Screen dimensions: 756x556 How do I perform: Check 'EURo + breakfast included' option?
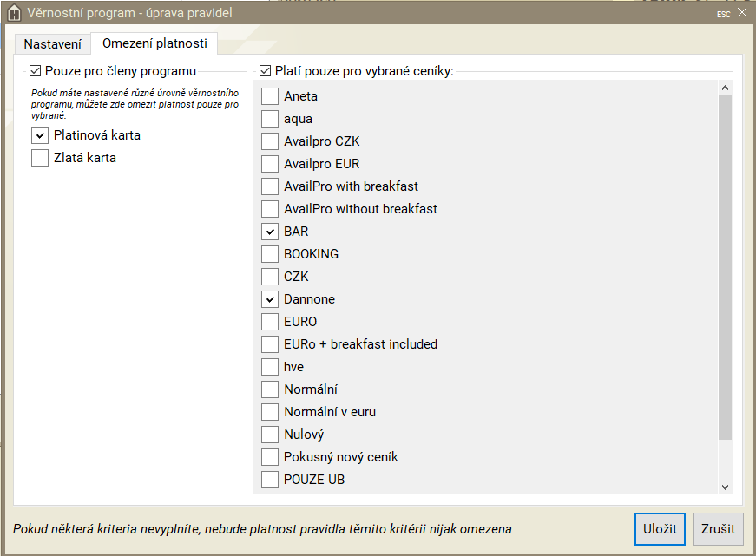pyautogui.click(x=270, y=344)
